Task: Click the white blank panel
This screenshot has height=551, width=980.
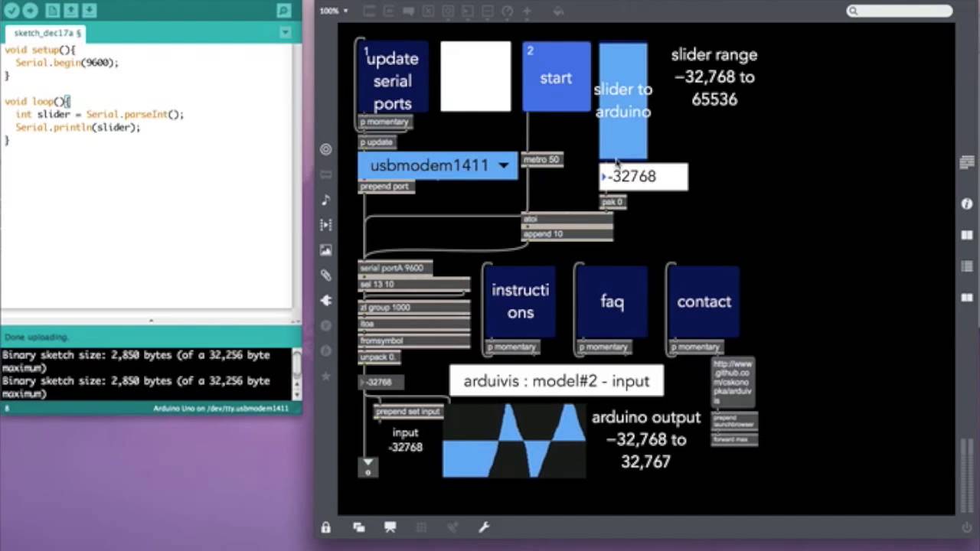Action: (x=475, y=77)
